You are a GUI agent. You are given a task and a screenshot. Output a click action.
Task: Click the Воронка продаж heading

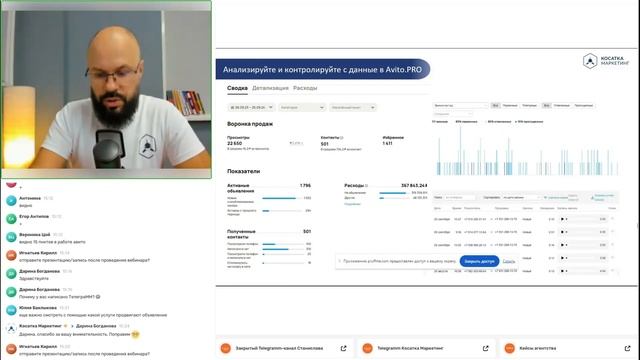(x=250, y=124)
